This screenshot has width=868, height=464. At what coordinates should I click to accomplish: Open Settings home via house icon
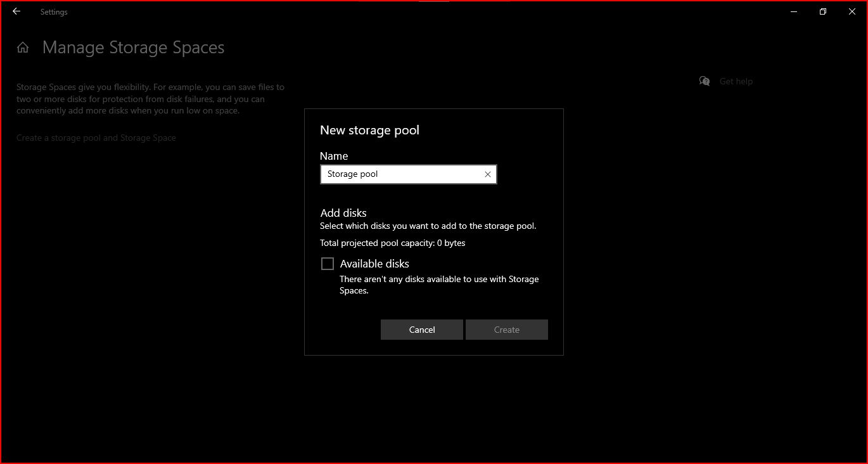coord(23,48)
